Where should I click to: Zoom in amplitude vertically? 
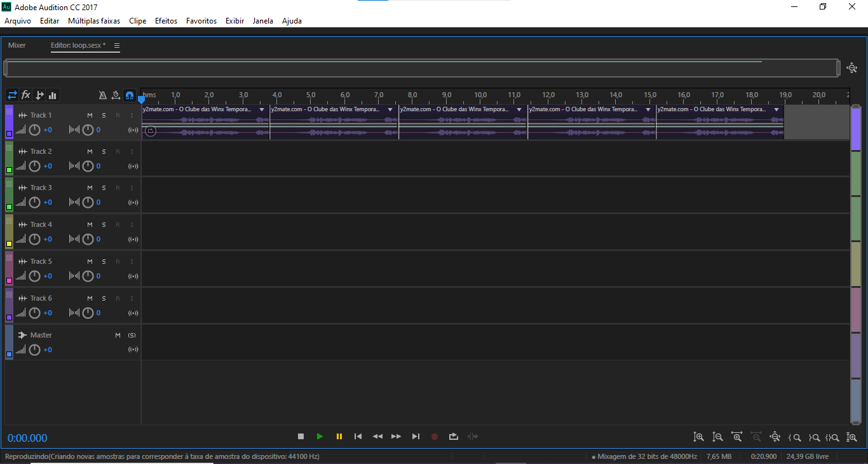pos(699,437)
